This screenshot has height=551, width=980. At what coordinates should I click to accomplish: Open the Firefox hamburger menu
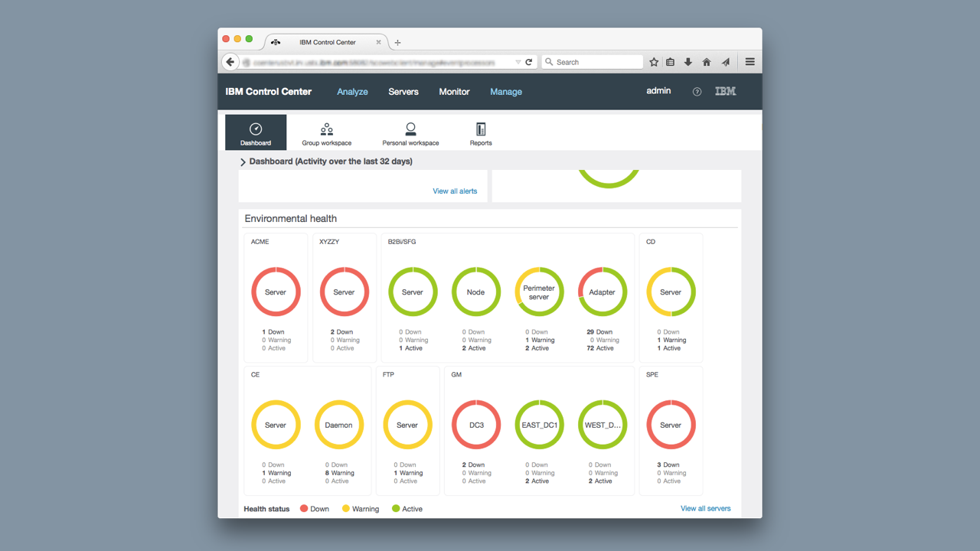pyautogui.click(x=750, y=61)
